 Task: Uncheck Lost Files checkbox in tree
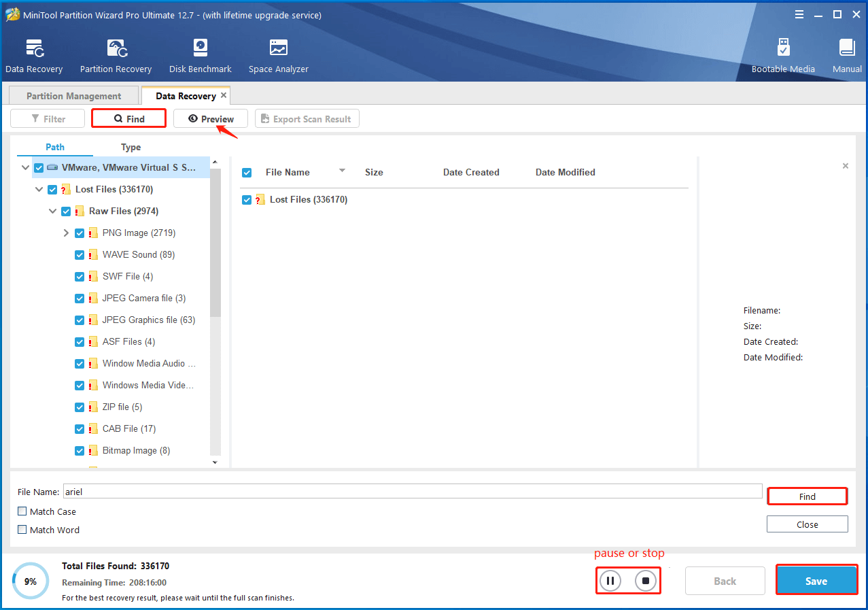[x=52, y=189]
